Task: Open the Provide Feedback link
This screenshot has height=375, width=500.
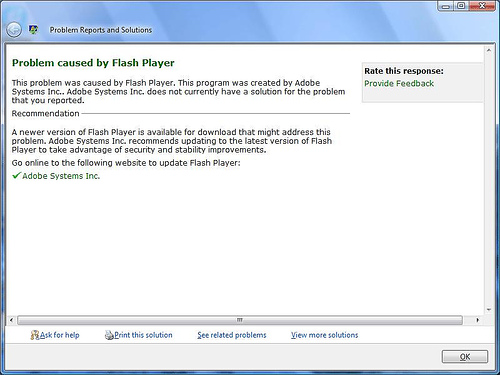Action: pos(399,83)
